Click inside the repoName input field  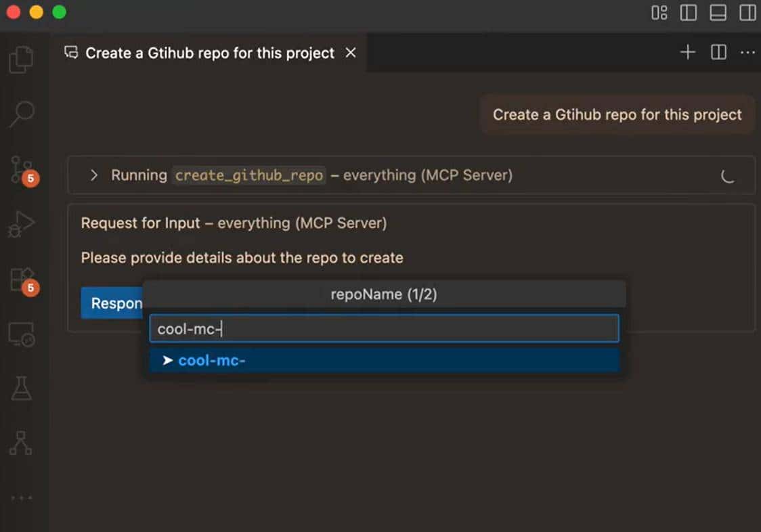384,328
